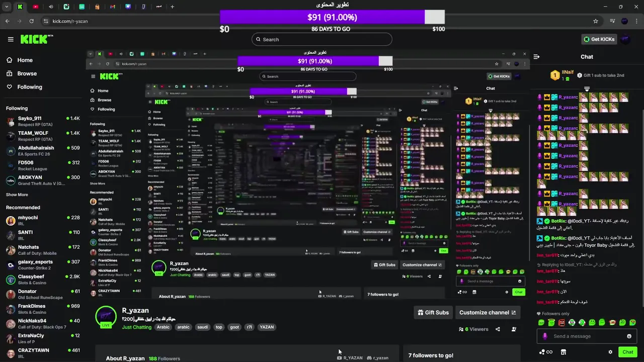
Task: Open chat settings gear icon
Action: 610,352
